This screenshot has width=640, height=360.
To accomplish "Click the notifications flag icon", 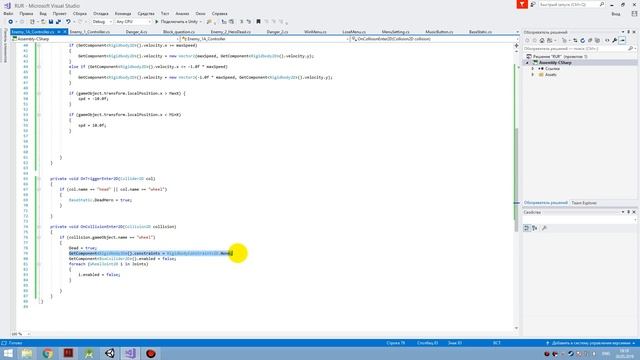I will pos(522,4).
